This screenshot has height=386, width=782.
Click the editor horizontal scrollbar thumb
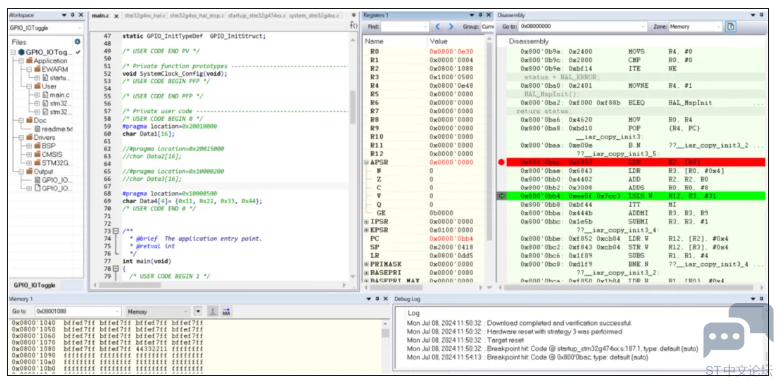(x=130, y=285)
